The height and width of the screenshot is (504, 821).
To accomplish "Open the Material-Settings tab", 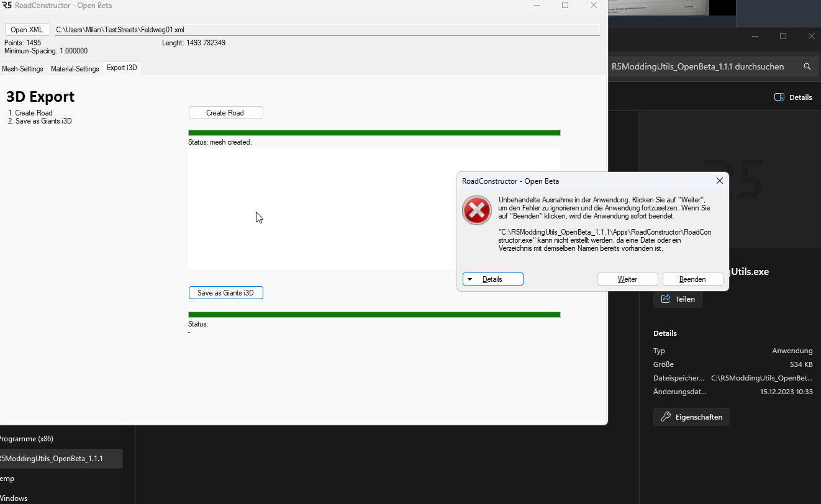I will click(75, 69).
